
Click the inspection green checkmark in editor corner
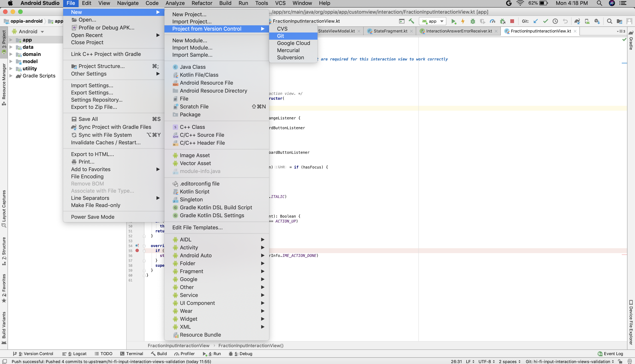[624, 39]
